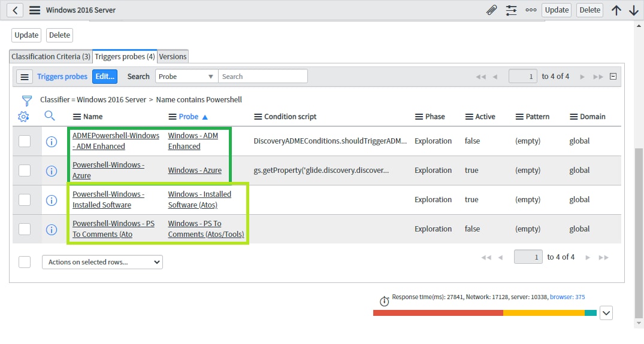Click Name contains Powershell breadcrumb
Image resolution: width=644 pixels, height=344 pixels.
click(x=199, y=100)
